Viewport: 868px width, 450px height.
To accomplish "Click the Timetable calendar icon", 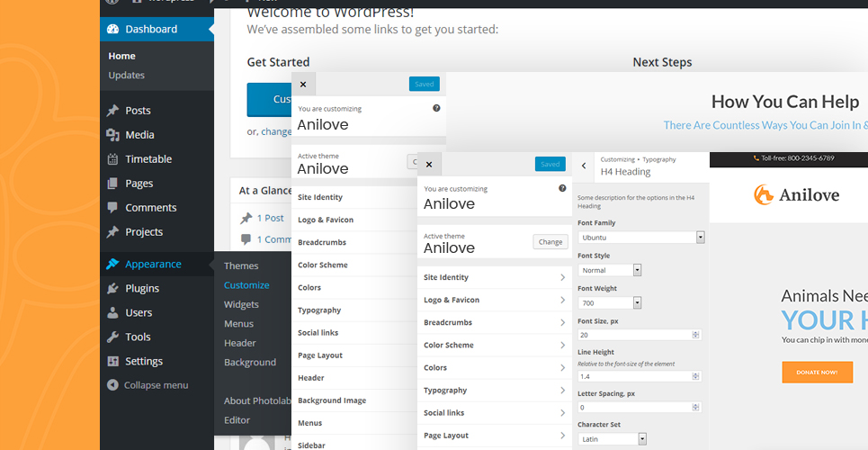I will pyautogui.click(x=112, y=159).
